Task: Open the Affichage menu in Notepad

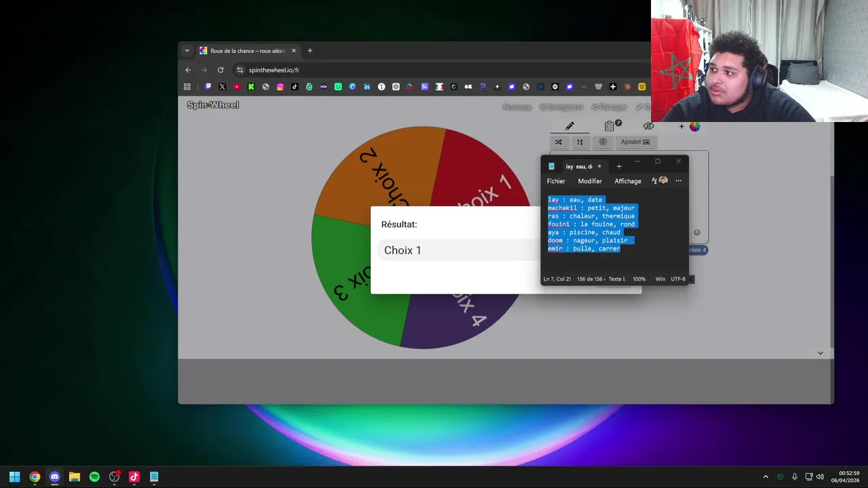Action: [628, 181]
